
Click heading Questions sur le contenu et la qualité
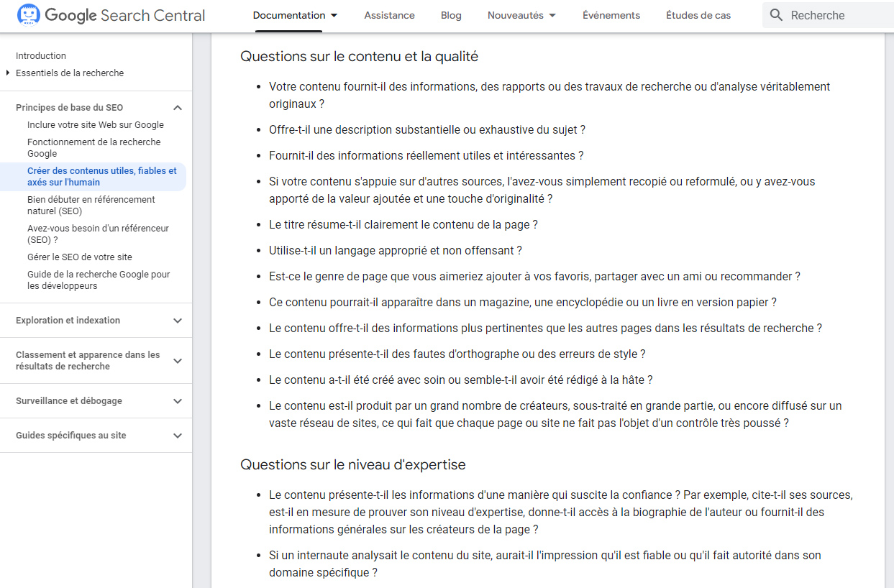(x=359, y=56)
